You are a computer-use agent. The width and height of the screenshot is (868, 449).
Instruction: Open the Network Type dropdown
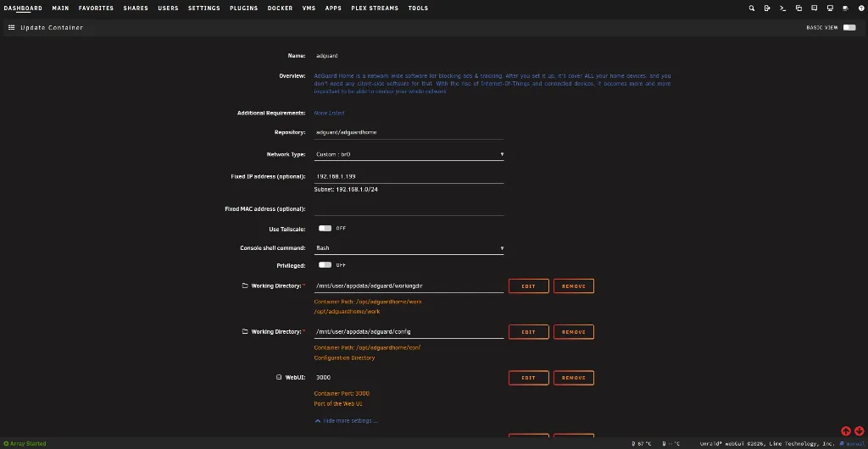pos(409,154)
